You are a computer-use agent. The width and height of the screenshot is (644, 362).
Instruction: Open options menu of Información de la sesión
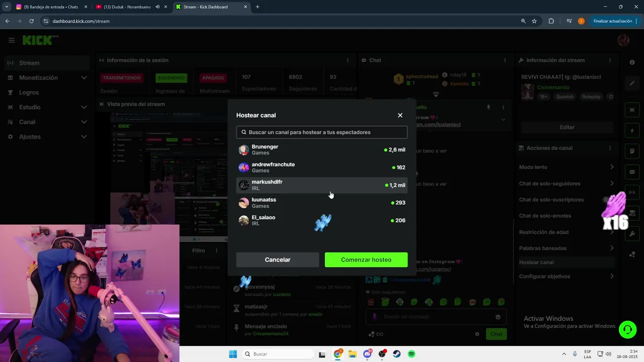click(347, 60)
